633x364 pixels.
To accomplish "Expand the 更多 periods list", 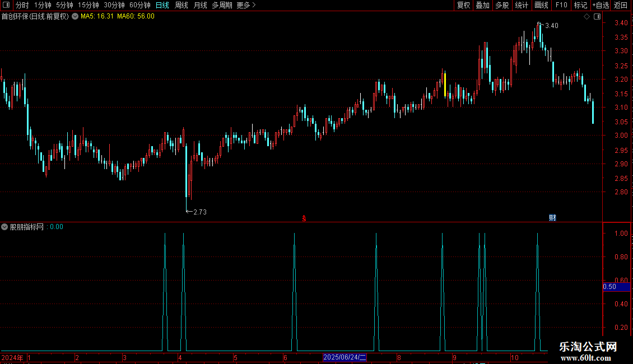I will click(246, 5).
